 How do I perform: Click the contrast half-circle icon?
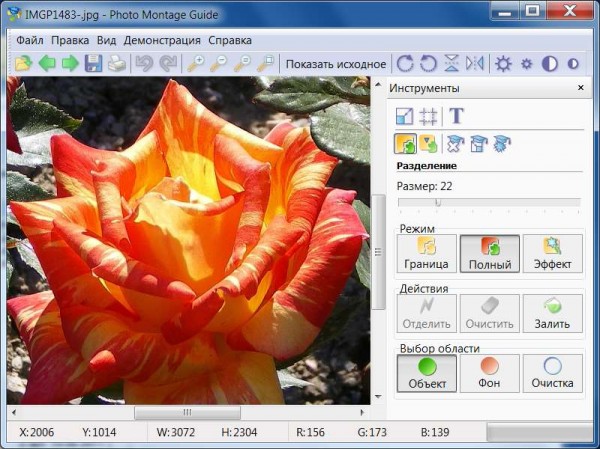pos(550,64)
